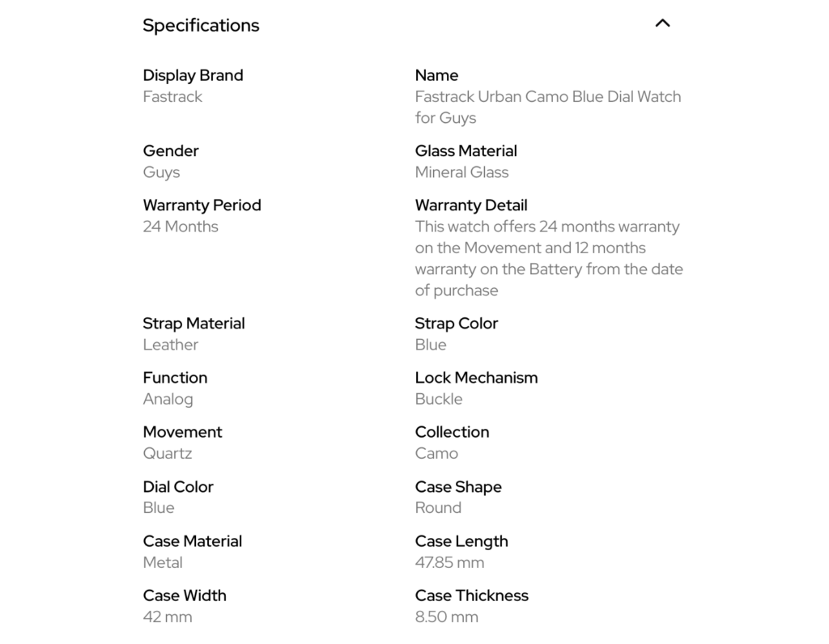Click the Leather strap material value
Screen dimensions: 829x644
click(170, 345)
